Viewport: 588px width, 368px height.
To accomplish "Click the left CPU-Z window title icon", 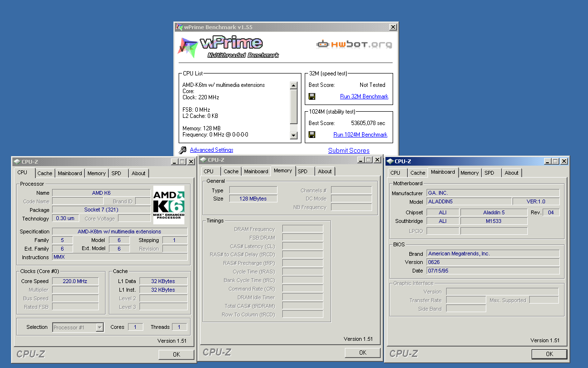I will (17, 162).
